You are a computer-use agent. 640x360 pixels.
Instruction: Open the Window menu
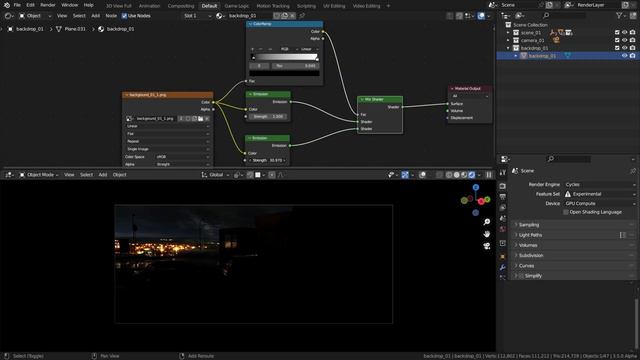click(70, 5)
